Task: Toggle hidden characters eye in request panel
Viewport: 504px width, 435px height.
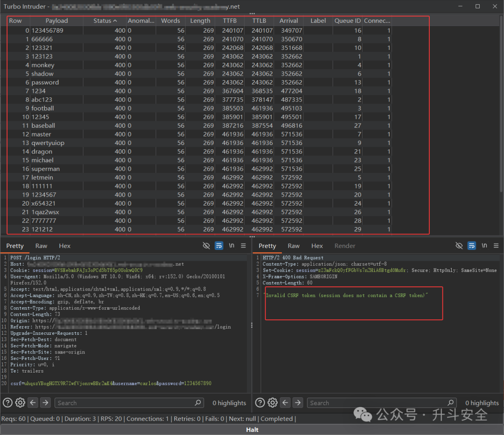Action: 206,246
